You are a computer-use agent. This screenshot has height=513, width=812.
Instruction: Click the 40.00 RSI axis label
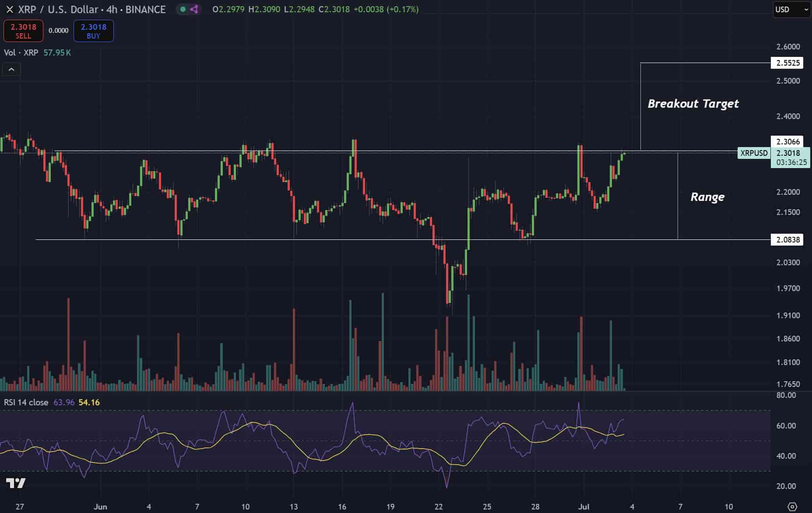(786, 456)
